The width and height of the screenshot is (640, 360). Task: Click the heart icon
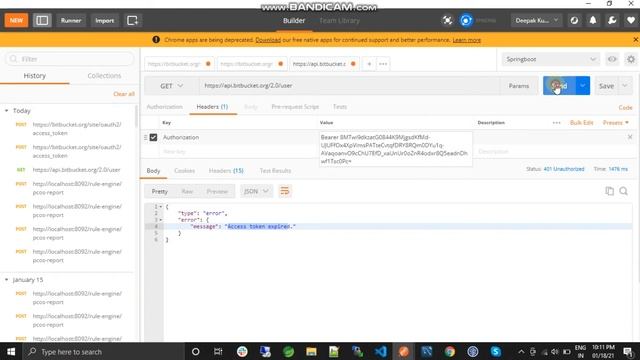click(x=631, y=20)
